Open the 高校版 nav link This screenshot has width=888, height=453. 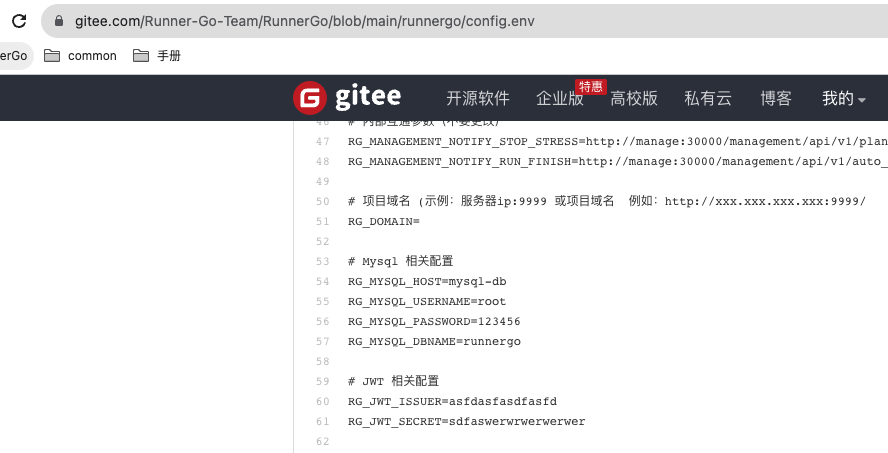[634, 98]
